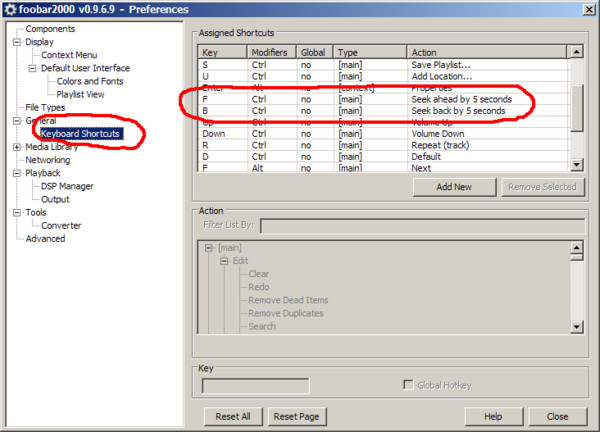This screenshot has width=600, height=432.
Task: Select the Media Library label
Action: (x=52, y=147)
